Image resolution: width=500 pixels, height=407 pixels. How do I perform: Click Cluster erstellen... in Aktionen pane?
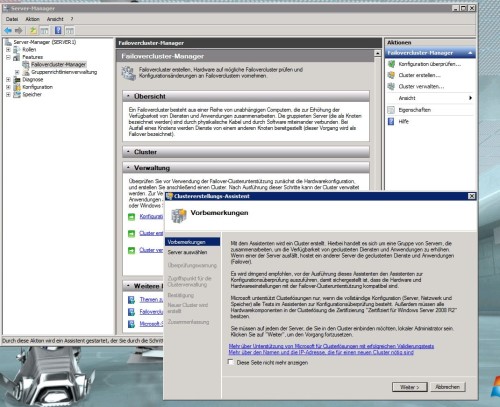click(419, 76)
